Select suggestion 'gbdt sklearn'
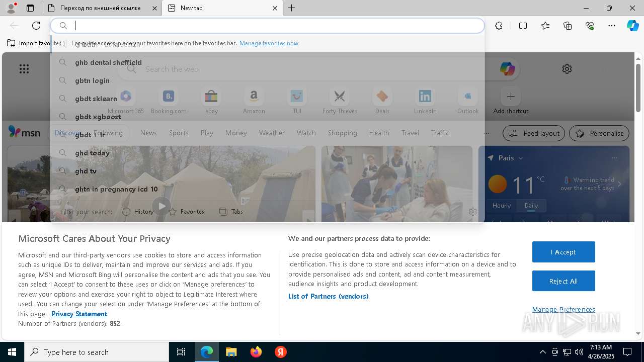Screen dimensions: 644x362 267,99
